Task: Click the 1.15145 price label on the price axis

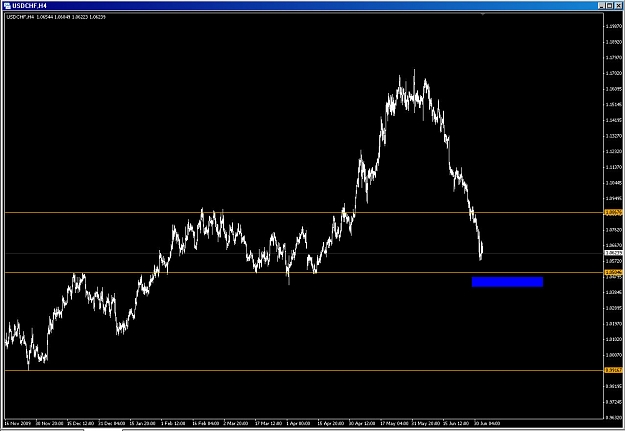Action: coord(614,104)
